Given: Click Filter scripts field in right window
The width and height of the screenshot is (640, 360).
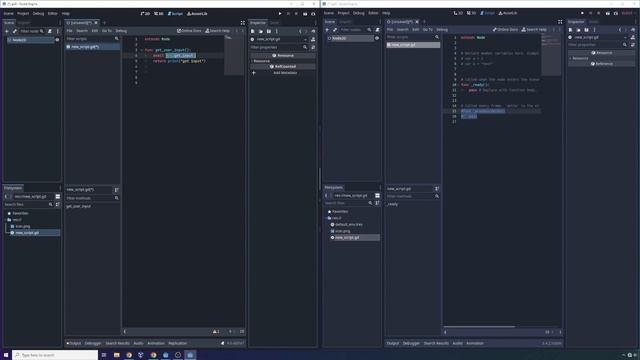Looking at the screenshot, I should pyautogui.click(x=413, y=37).
